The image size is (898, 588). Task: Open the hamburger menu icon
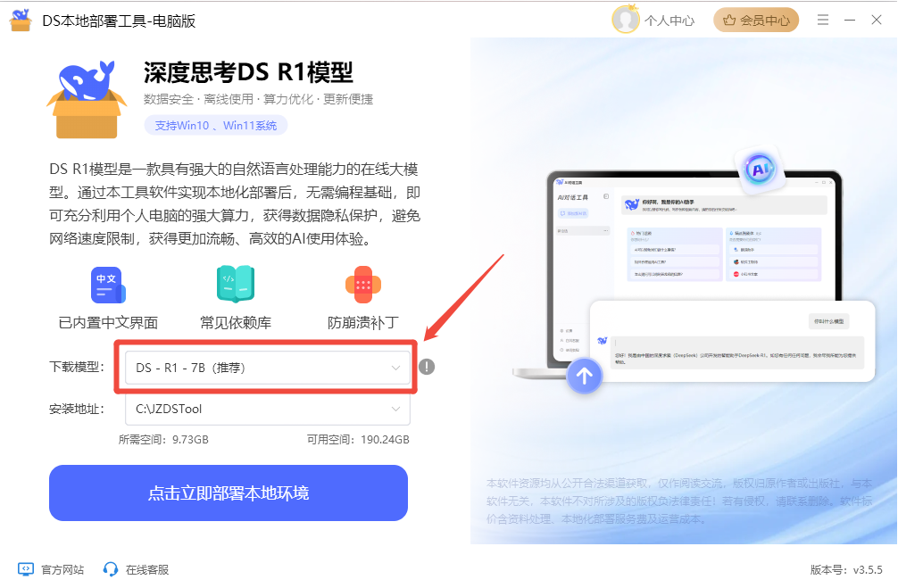pyautogui.click(x=823, y=20)
